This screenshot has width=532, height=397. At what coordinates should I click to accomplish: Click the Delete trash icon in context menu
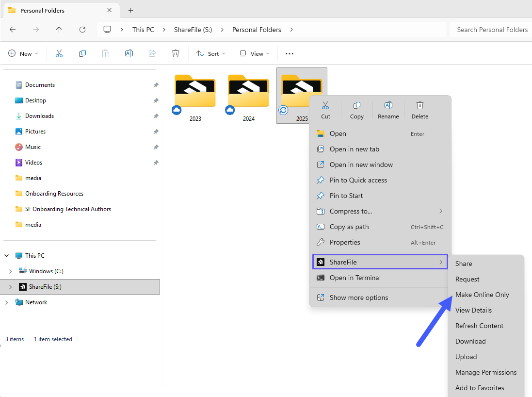pyautogui.click(x=419, y=106)
